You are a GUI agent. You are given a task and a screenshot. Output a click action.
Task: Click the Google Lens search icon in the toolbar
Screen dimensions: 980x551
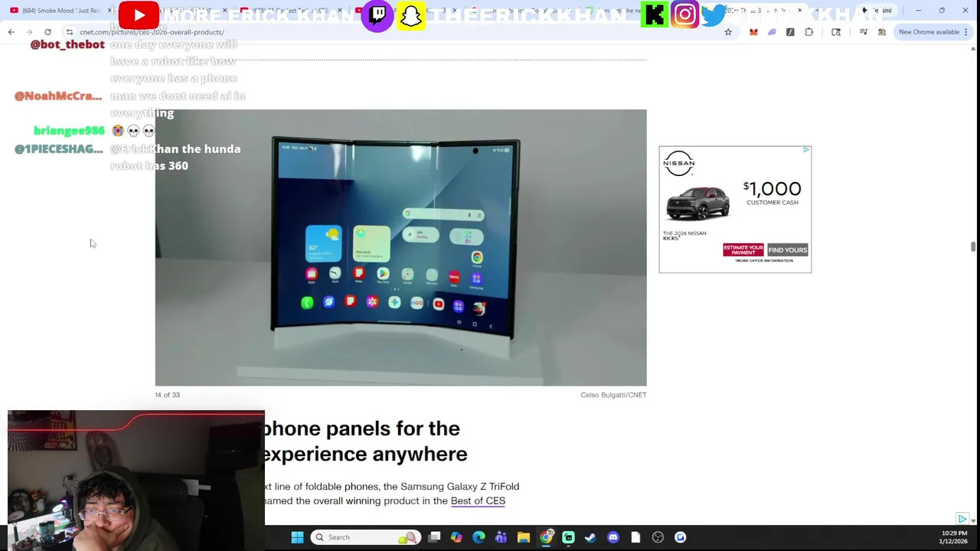pos(836,32)
